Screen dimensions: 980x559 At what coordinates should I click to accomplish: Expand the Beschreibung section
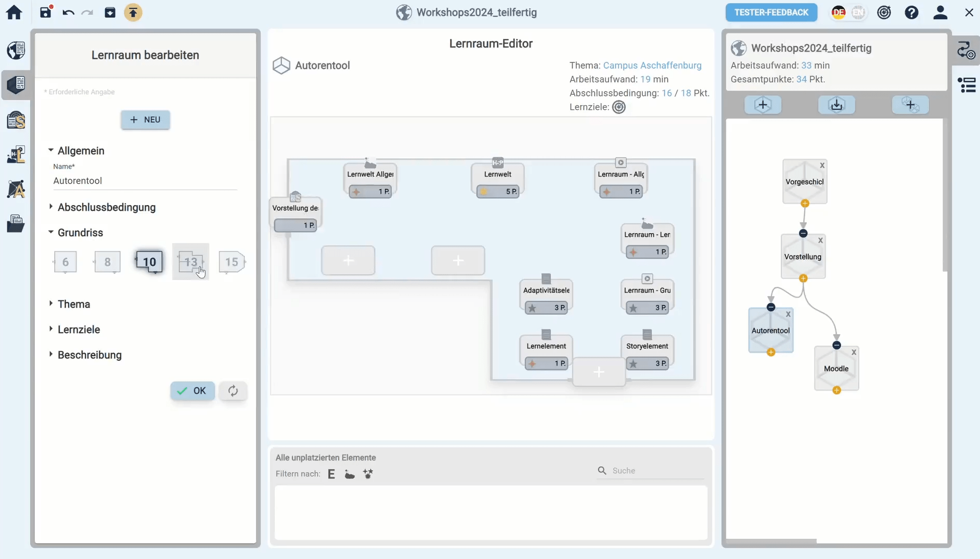[x=85, y=355]
